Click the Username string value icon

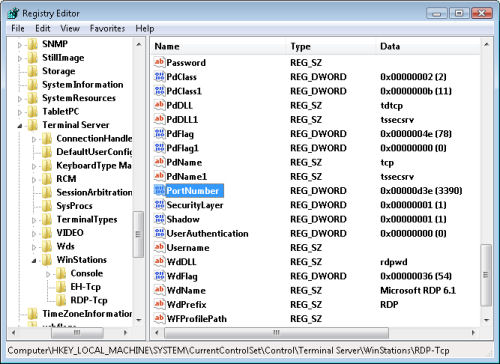(x=159, y=247)
